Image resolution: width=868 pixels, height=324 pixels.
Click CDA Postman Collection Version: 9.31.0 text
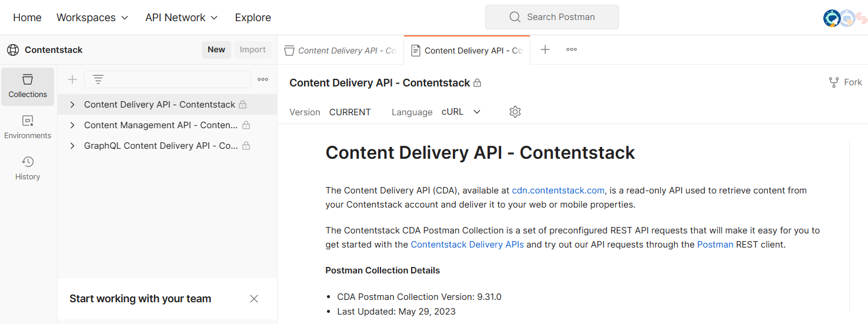(x=419, y=297)
